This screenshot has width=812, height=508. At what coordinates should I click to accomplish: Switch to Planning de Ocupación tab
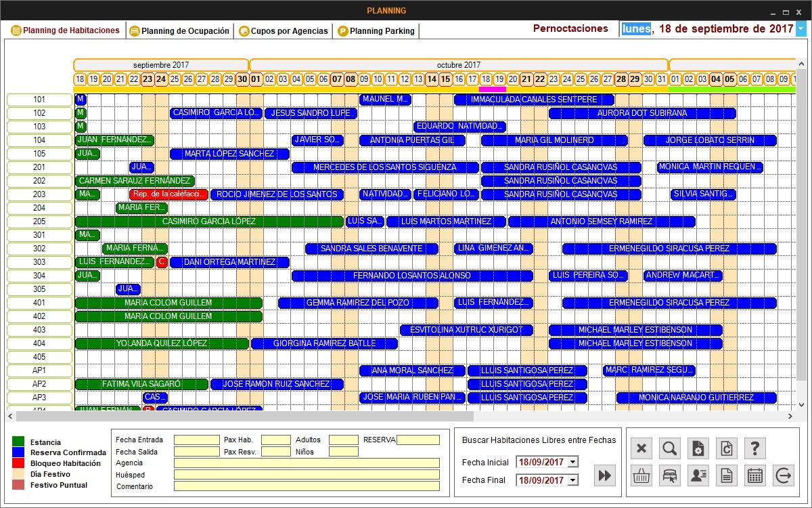(x=179, y=31)
